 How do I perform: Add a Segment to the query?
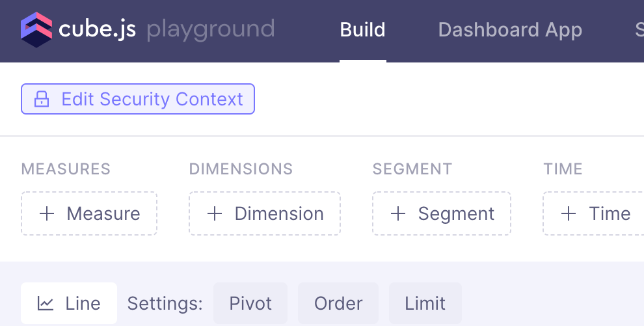(x=442, y=213)
